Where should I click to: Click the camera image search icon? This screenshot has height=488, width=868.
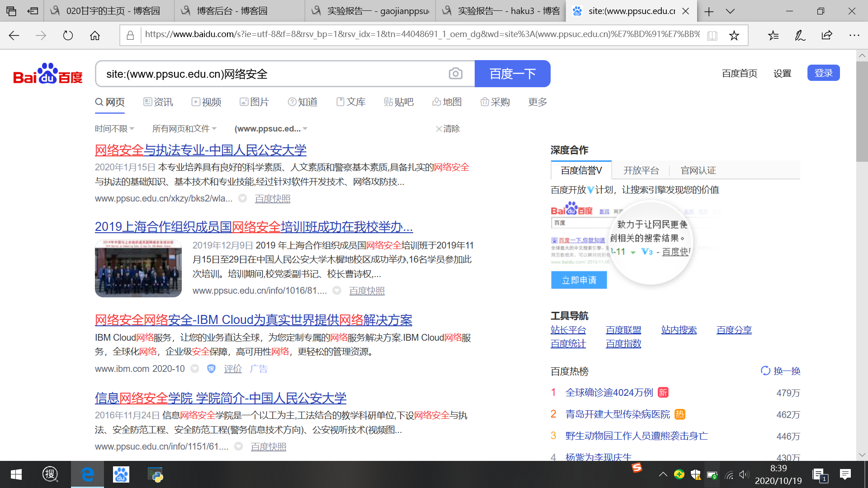coord(455,74)
